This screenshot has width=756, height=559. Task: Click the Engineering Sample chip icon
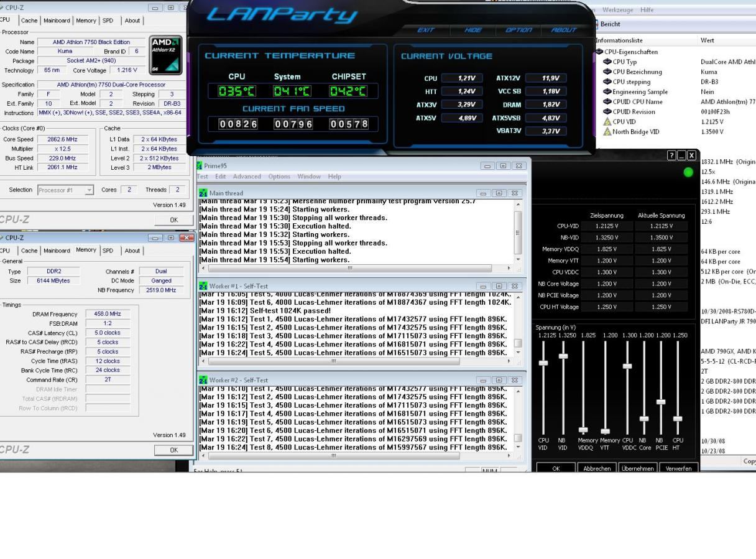point(607,91)
